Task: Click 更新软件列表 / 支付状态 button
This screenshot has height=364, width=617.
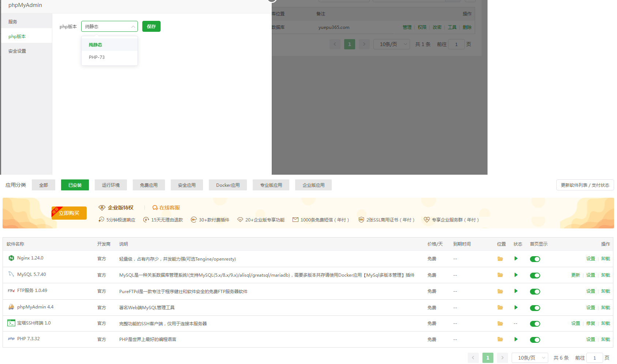Action: [585, 185]
